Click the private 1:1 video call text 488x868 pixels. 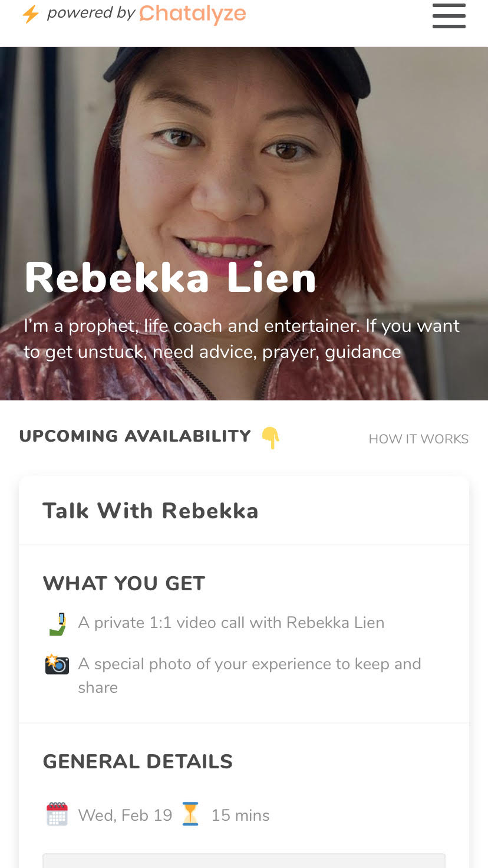[231, 623]
